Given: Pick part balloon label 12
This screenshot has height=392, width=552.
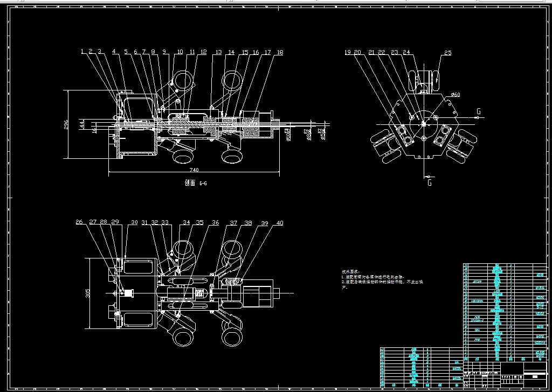Looking at the screenshot, I should [203, 52].
